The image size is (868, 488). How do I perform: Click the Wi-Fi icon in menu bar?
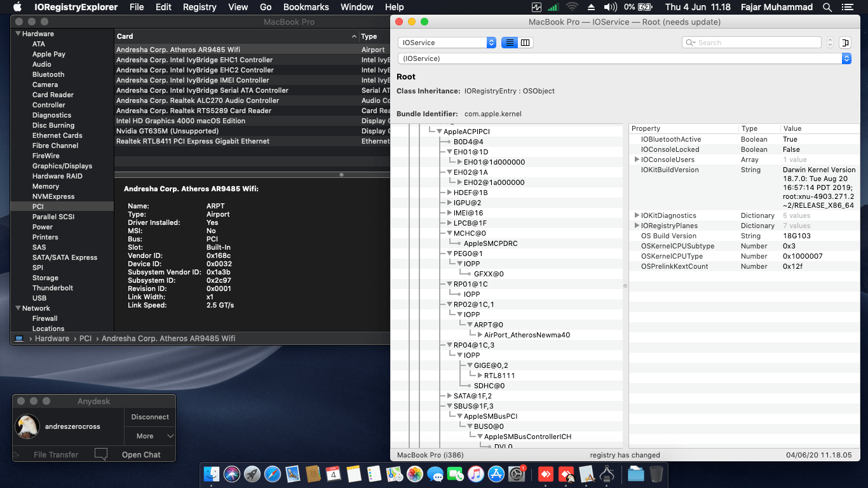coord(572,7)
